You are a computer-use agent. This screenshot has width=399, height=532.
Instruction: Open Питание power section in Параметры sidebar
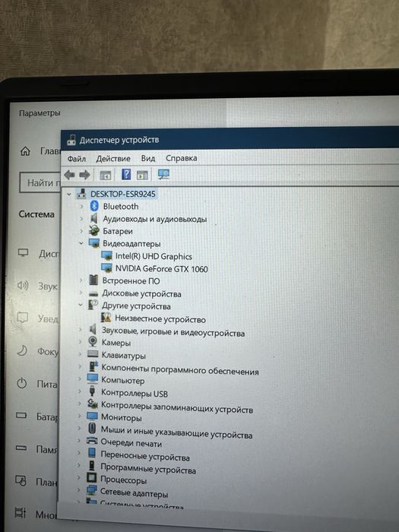click(x=36, y=384)
